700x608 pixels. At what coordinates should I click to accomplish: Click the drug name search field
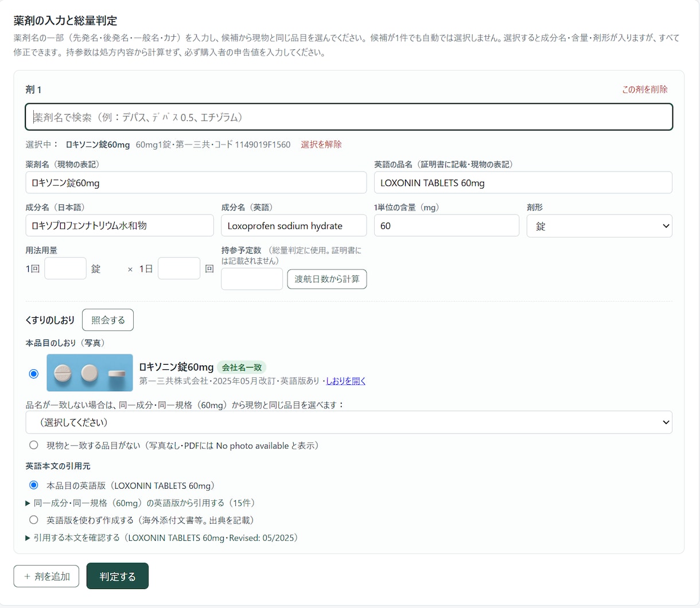[349, 117]
